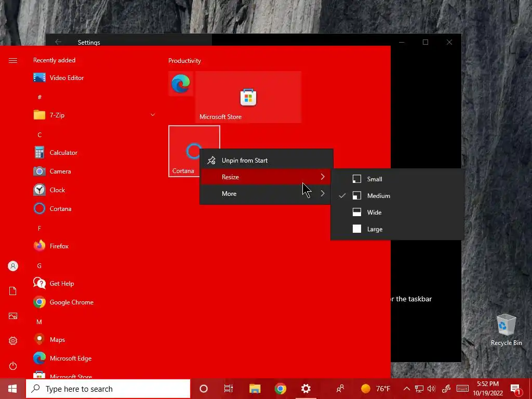Image resolution: width=532 pixels, height=399 pixels.
Task: Expand the 7-Zip folder chevron
Action: click(153, 115)
